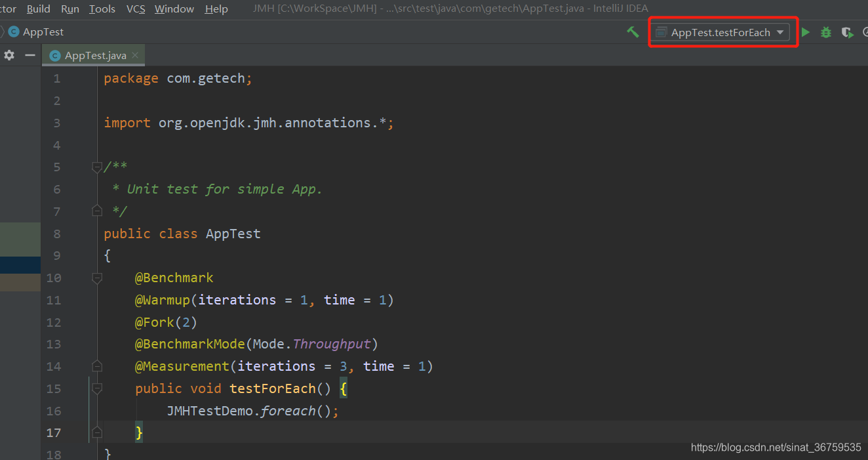This screenshot has height=460, width=868.
Task: Open the Help menu
Action: point(216,9)
